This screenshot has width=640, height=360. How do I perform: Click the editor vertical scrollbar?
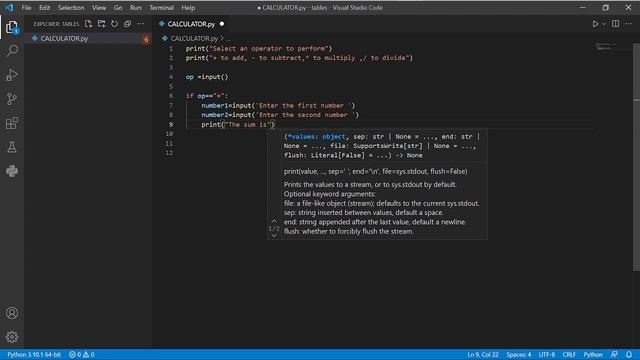(x=636, y=156)
